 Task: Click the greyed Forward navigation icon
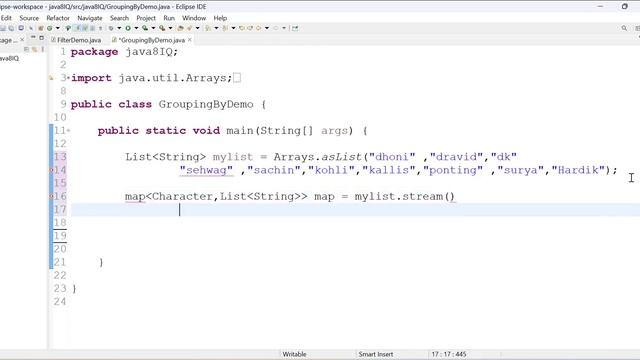[x=276, y=28]
